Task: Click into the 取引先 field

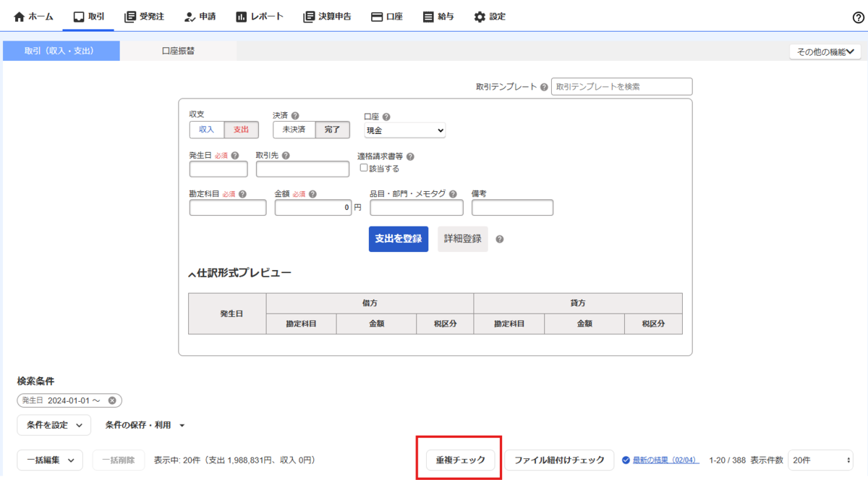Action: click(302, 169)
